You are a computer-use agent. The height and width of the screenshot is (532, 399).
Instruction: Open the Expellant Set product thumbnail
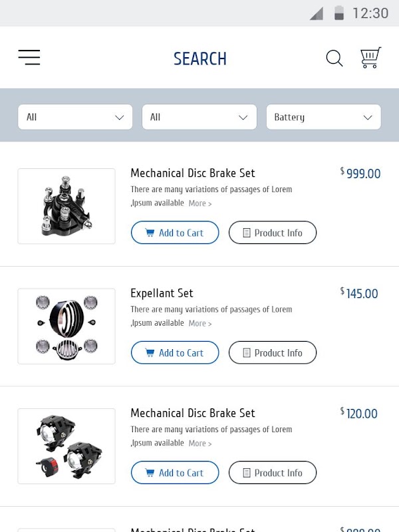(66, 326)
